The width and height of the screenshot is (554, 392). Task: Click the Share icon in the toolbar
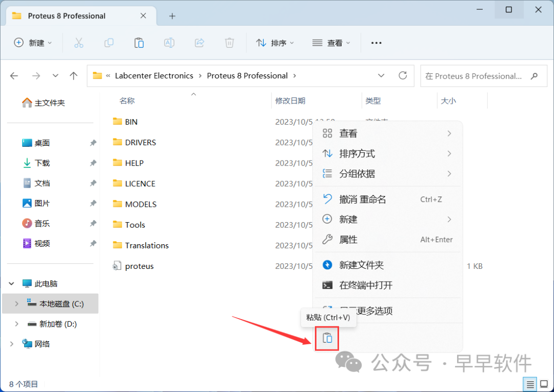(199, 43)
